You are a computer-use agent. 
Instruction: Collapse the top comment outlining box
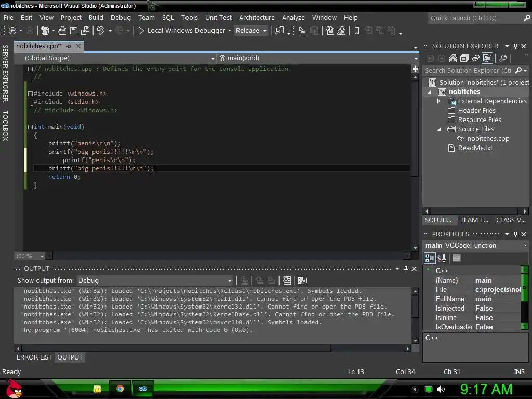point(30,69)
